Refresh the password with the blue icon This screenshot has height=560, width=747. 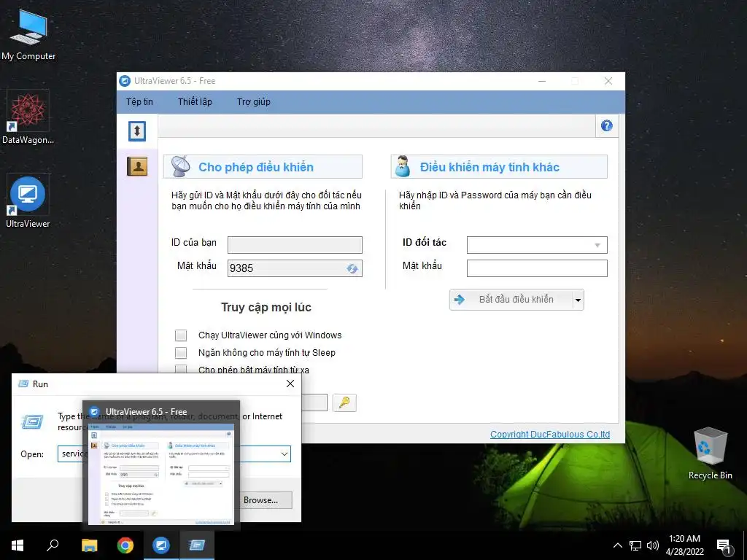[352, 268]
